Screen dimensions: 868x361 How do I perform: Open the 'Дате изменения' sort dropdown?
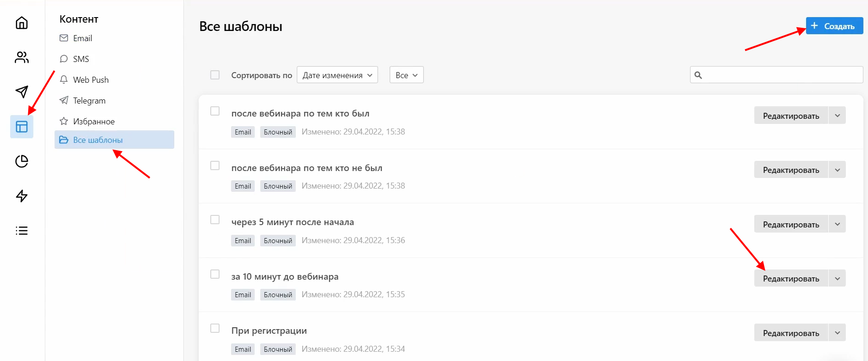pyautogui.click(x=337, y=75)
